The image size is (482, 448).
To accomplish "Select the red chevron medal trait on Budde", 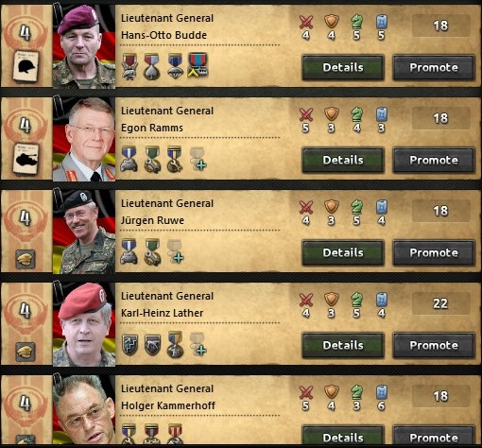I will 198,65.
